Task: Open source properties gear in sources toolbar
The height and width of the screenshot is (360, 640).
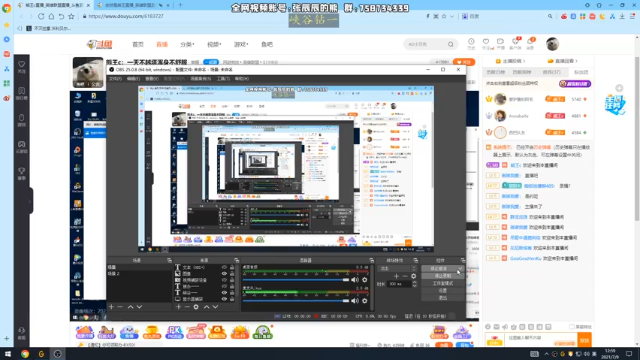Action: [x=196, y=307]
